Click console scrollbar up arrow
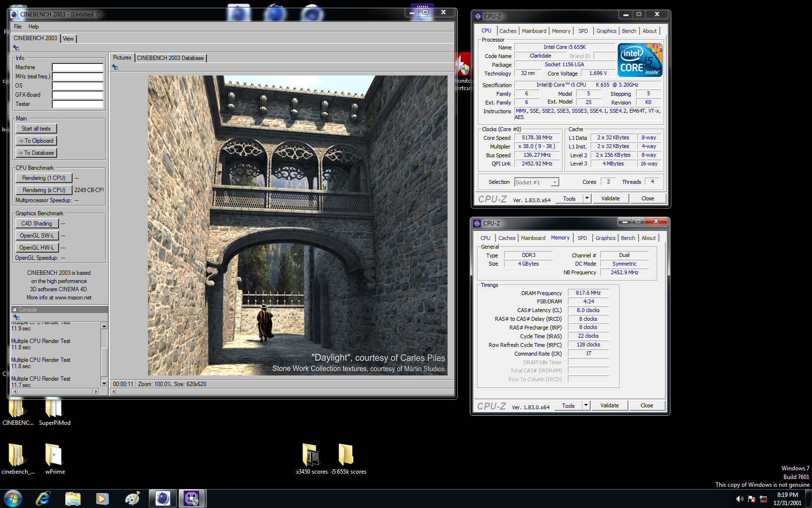Viewport: 812px width, 508px height. (104, 326)
